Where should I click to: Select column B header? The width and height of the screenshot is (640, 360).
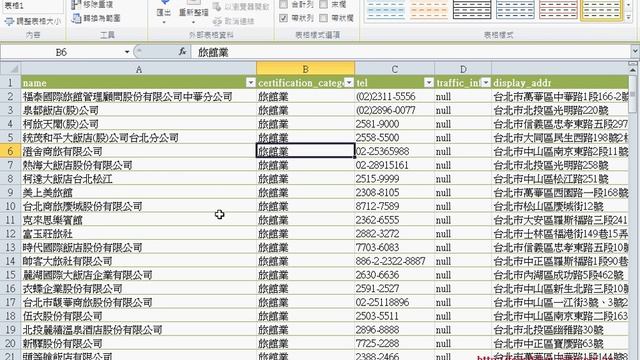coord(305,69)
